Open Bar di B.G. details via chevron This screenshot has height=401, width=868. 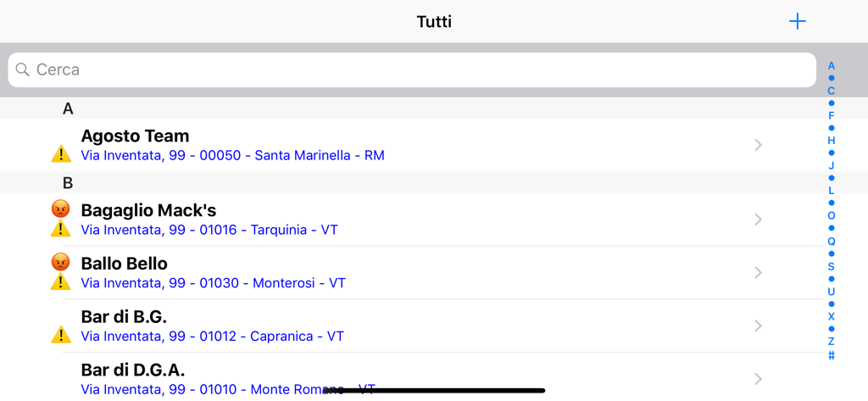pyautogui.click(x=758, y=326)
